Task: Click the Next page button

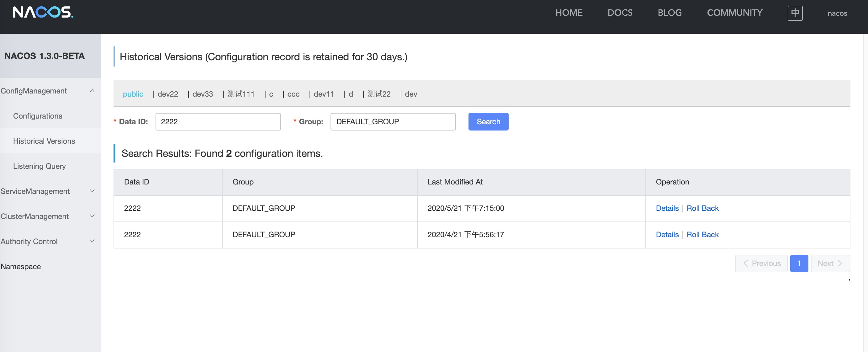Action: (x=830, y=263)
